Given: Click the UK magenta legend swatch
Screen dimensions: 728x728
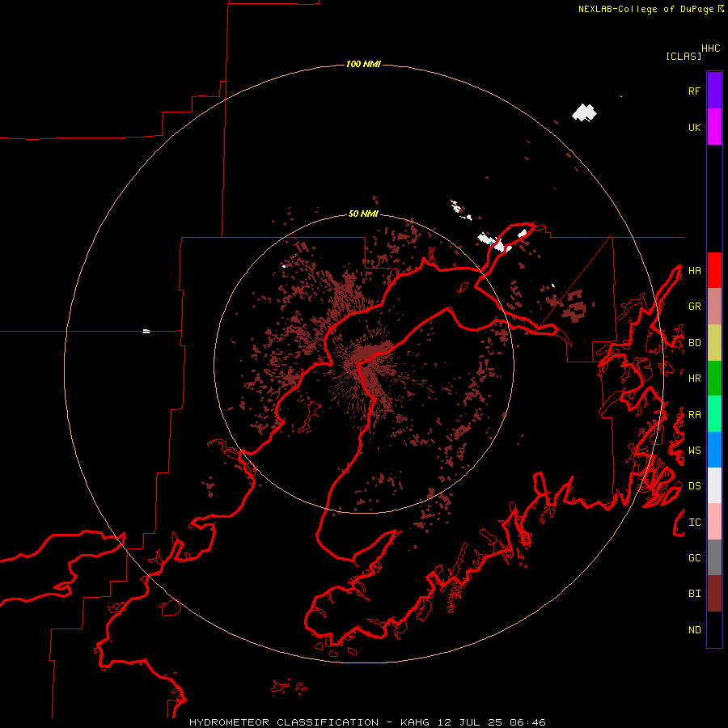Looking at the screenshot, I should [714, 127].
